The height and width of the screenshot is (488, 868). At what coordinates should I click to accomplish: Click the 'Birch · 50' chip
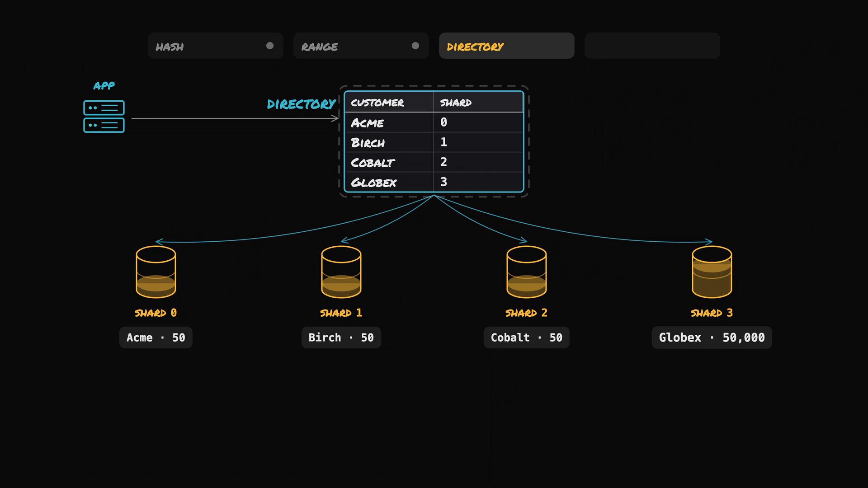click(341, 338)
